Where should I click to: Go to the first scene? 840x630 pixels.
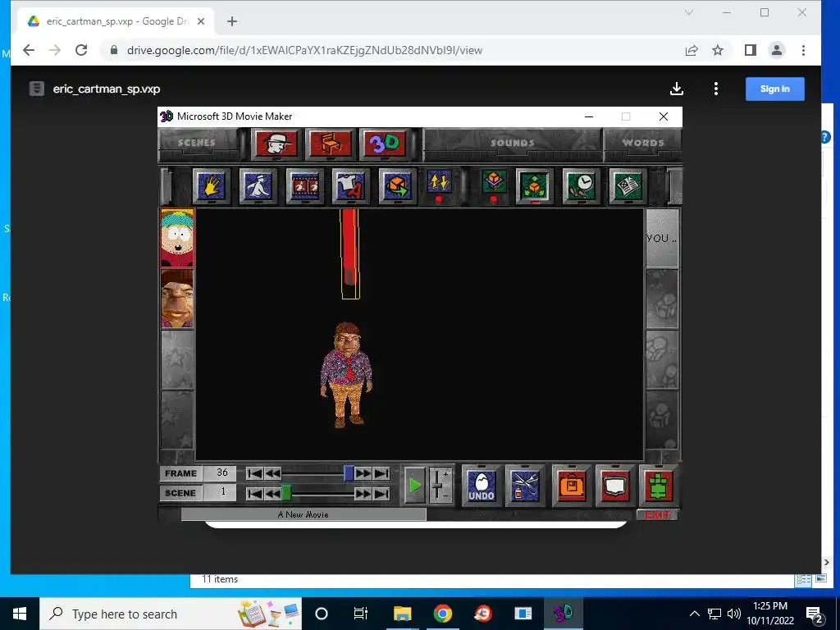tap(254, 493)
